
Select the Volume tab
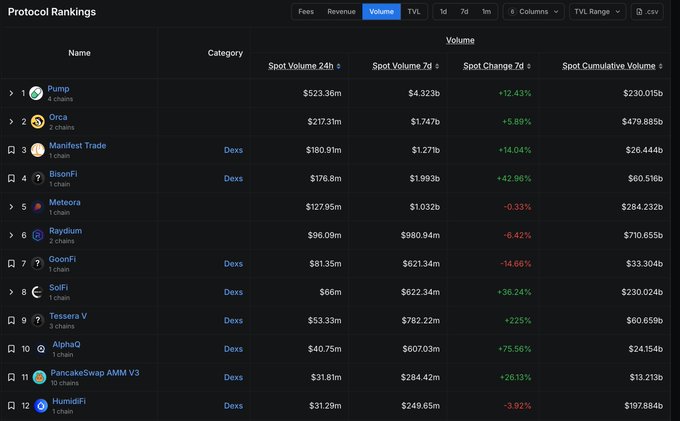tap(381, 12)
